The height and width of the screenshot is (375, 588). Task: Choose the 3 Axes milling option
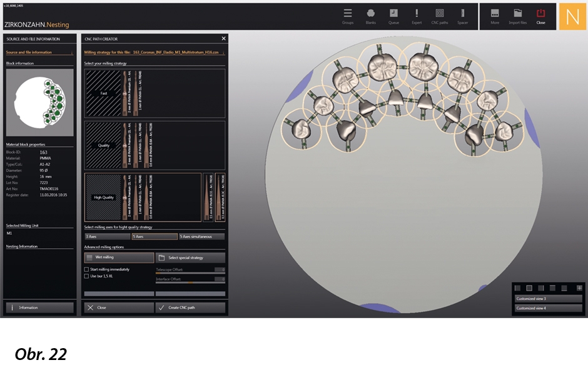pyautogui.click(x=107, y=236)
